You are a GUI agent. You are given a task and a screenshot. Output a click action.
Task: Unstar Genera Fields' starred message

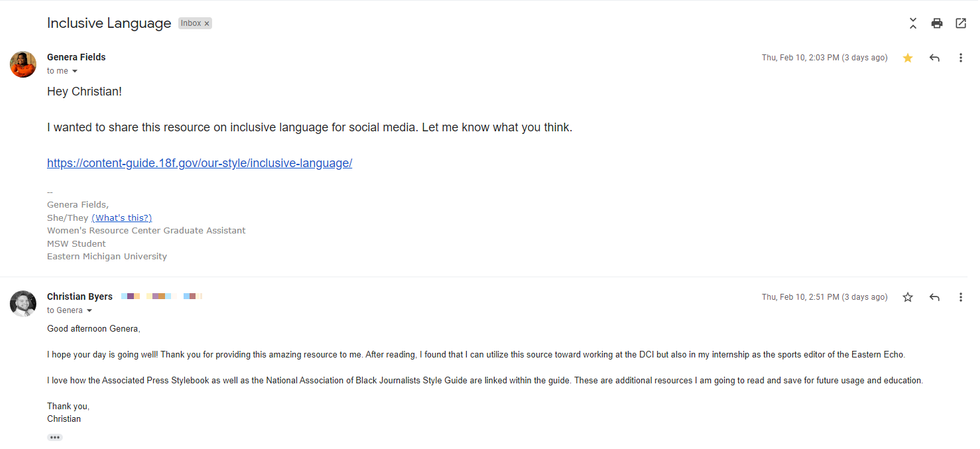point(908,58)
